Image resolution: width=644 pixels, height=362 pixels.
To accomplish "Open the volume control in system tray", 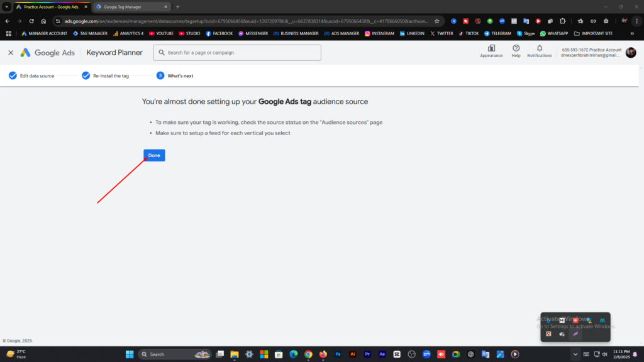I will pos(604,354).
